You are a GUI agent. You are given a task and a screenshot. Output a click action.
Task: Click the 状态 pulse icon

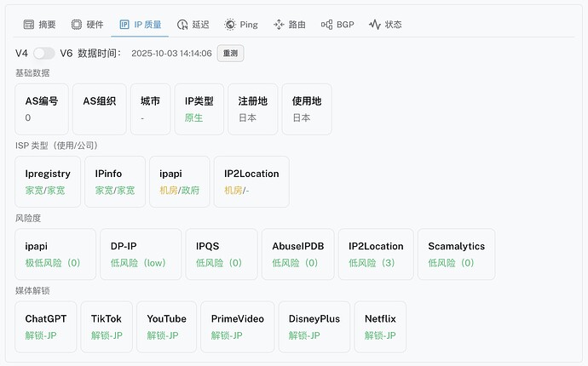pos(375,25)
